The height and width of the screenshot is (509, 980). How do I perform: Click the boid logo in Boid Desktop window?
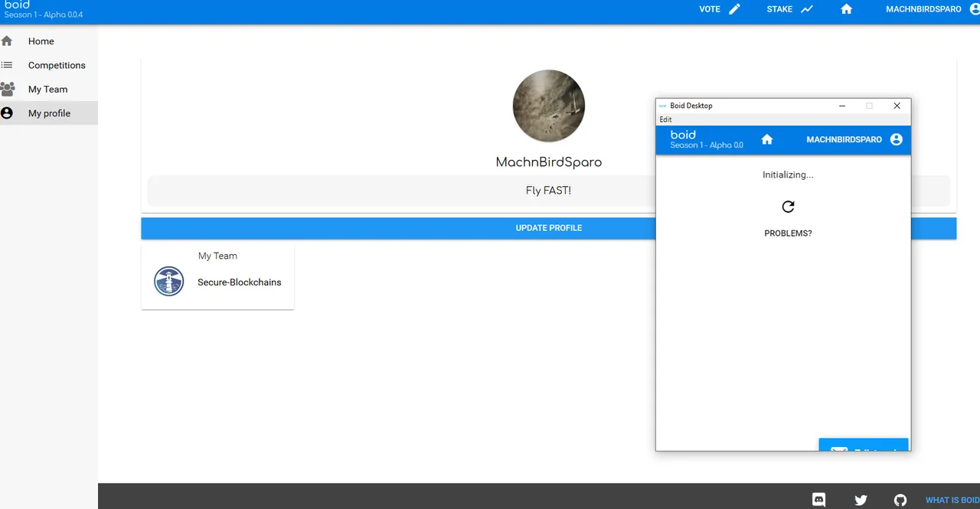pos(683,135)
